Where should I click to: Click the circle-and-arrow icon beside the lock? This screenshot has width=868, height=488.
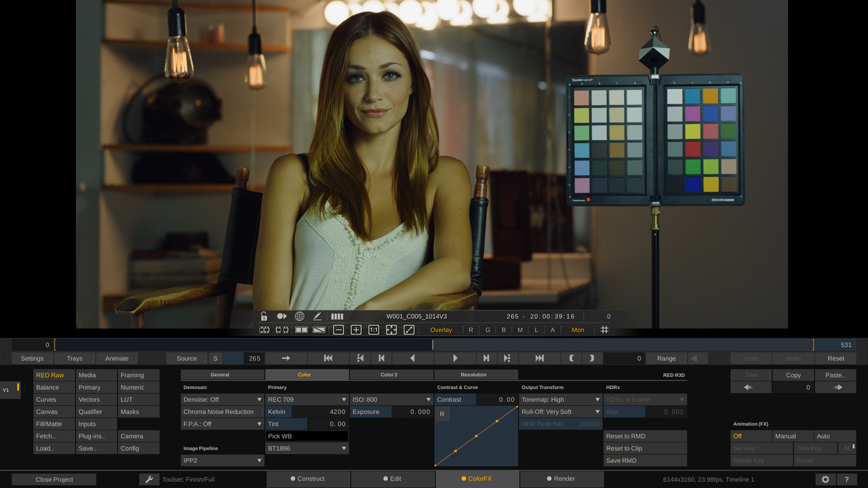coord(281,317)
